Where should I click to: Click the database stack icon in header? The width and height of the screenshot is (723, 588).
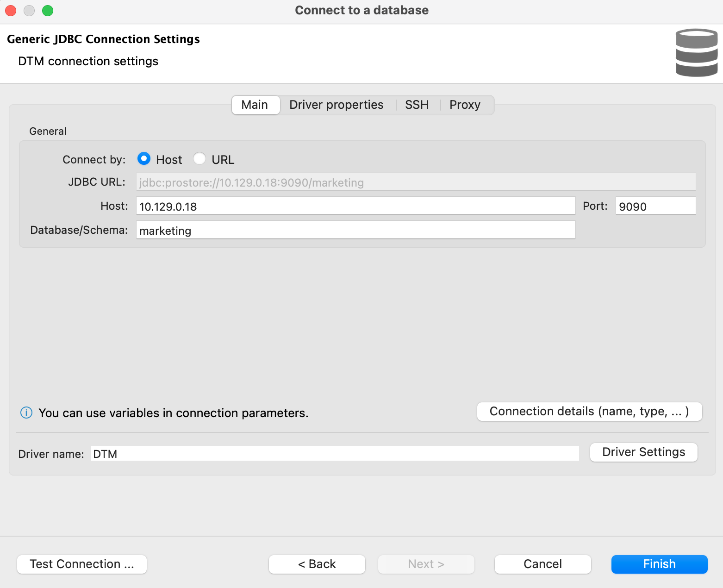coord(696,53)
